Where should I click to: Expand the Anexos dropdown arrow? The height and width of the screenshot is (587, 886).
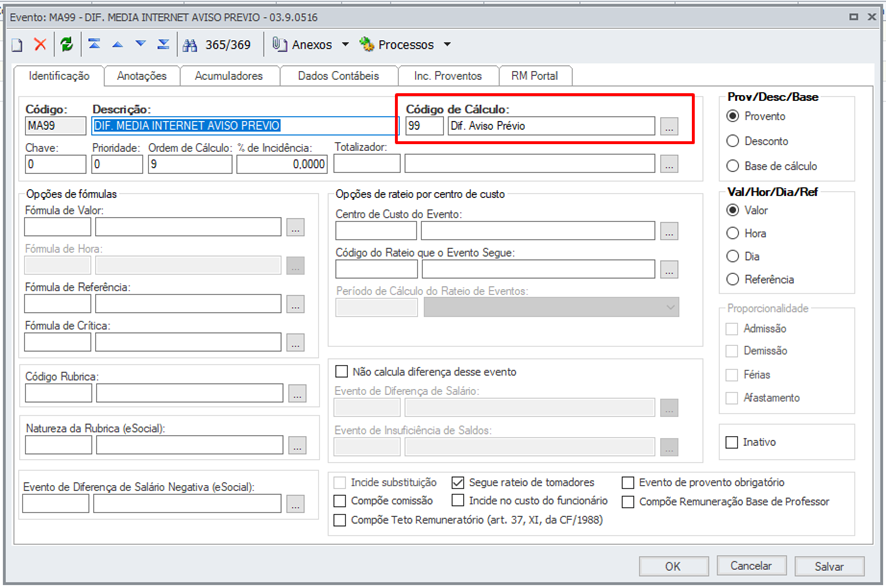pyautogui.click(x=345, y=45)
